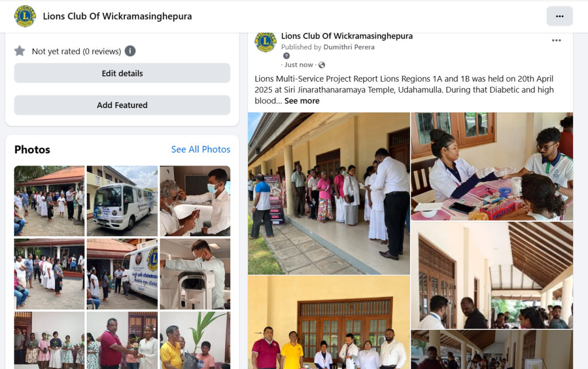Open the white mobile clinic bus photo thumbnail
Viewport: 588px width, 369px height.
click(x=122, y=201)
